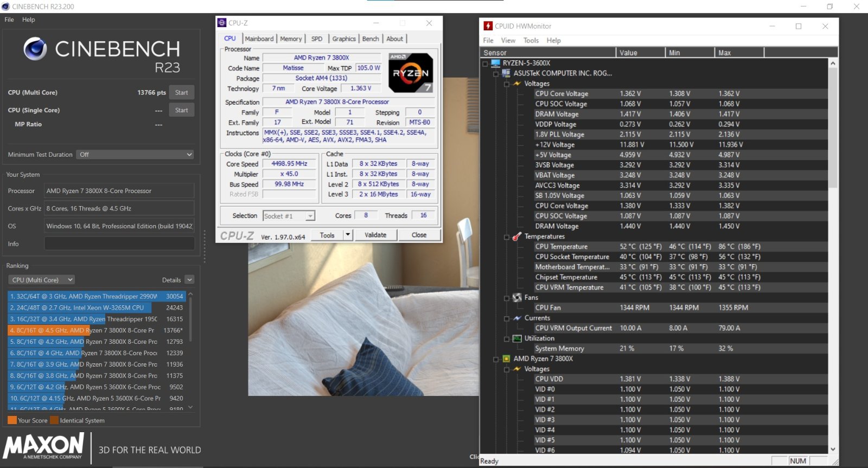The height and width of the screenshot is (468, 868).
Task: Open HWMonitor View menu
Action: (508, 41)
